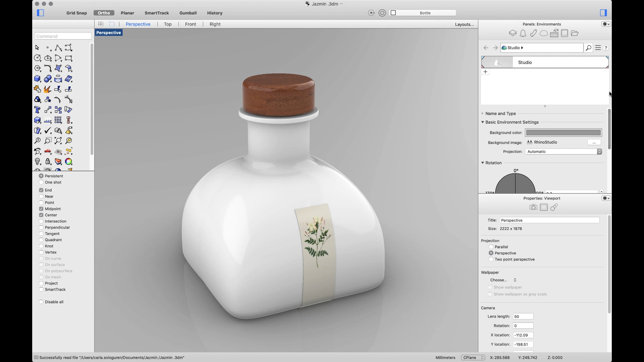
Task: Select the Ellipse tool
Action: tap(48, 58)
